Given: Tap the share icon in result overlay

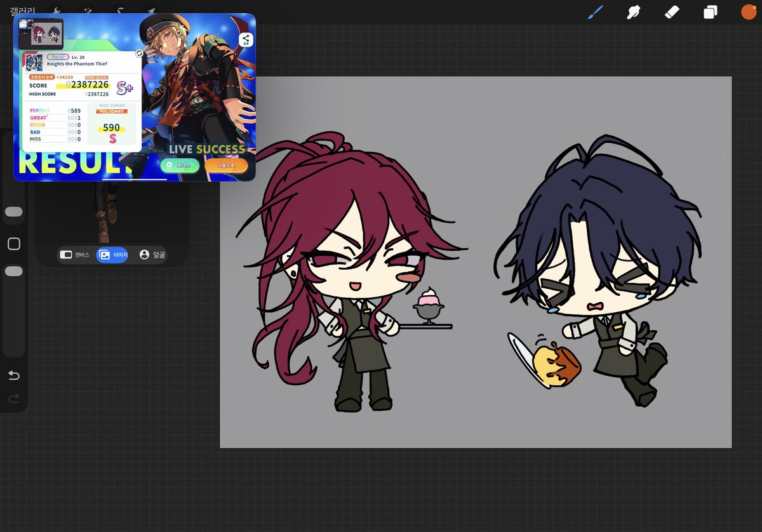Looking at the screenshot, I should click(x=246, y=40).
